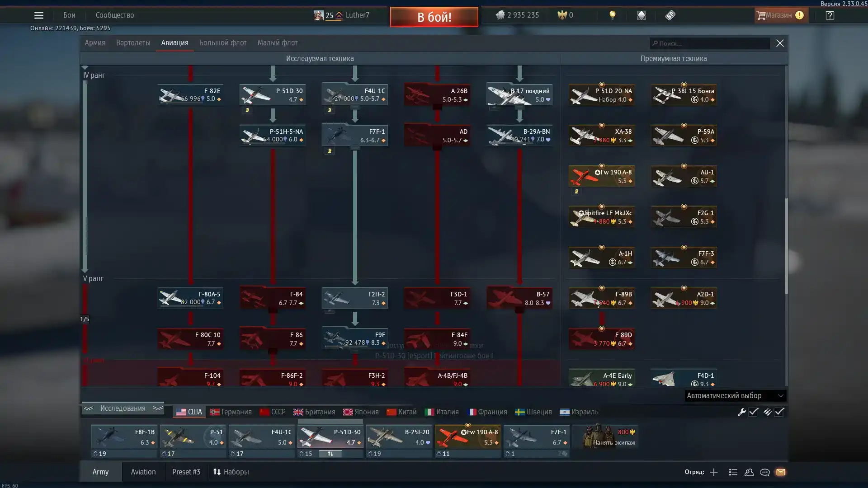Expand the F-84 6.7-7.7 group
The image size is (868, 488).
273,311
